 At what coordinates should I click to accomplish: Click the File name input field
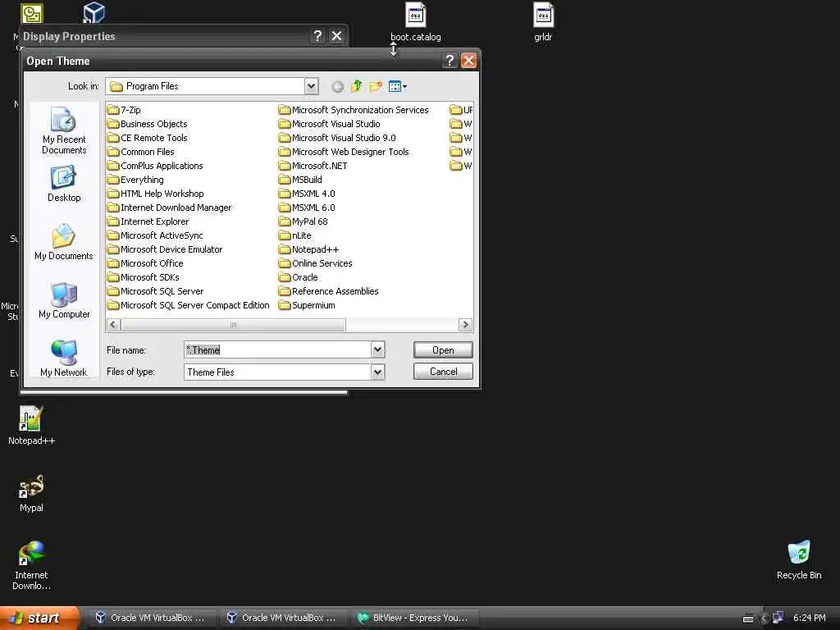pyautogui.click(x=277, y=349)
